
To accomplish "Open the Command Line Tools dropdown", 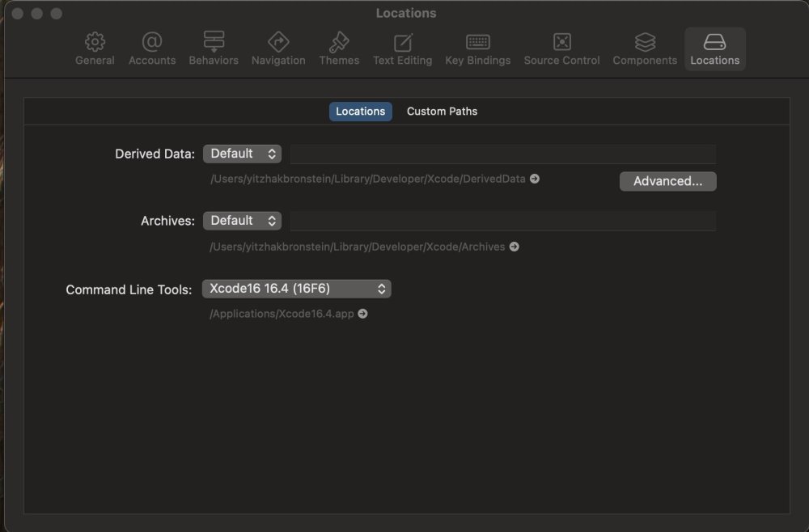I will 297,289.
